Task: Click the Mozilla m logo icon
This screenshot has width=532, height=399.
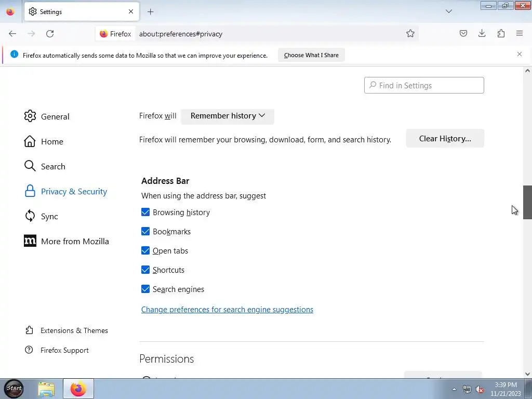Action: click(x=30, y=241)
